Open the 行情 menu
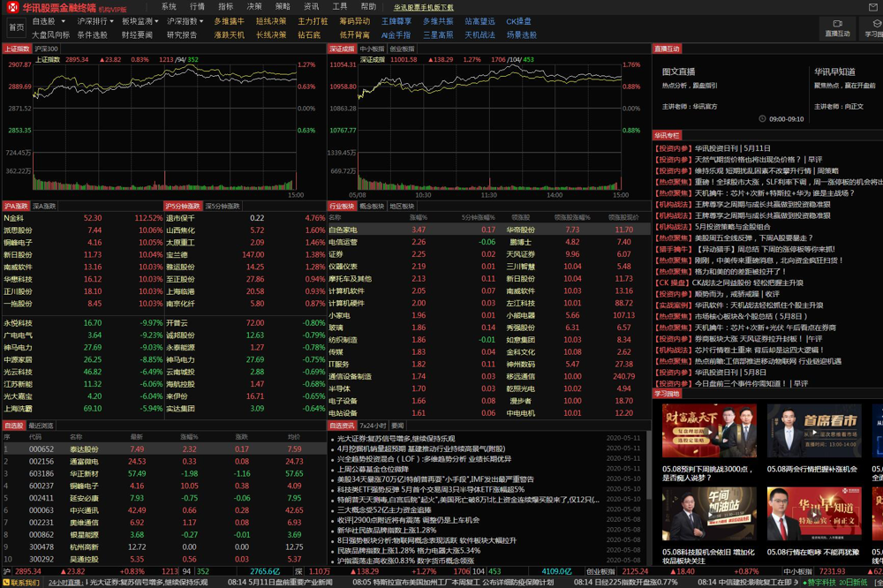The image size is (883, 588). (x=197, y=7)
